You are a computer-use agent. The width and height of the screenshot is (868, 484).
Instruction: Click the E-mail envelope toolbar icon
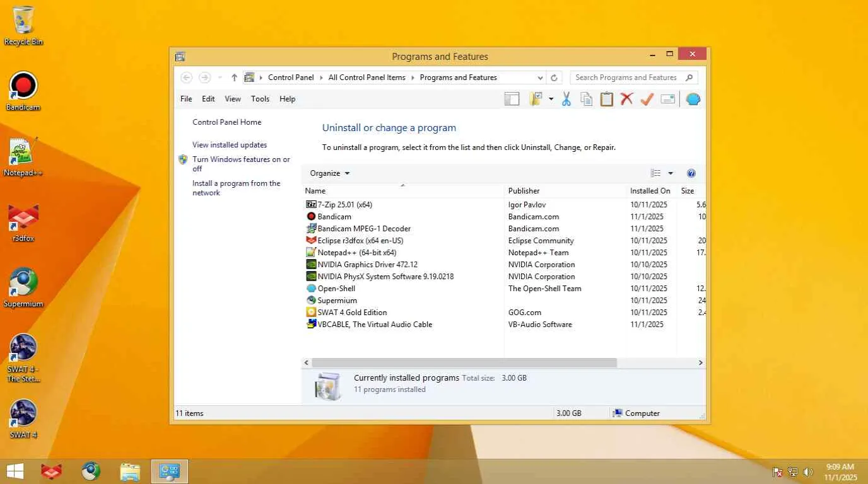pyautogui.click(x=668, y=99)
